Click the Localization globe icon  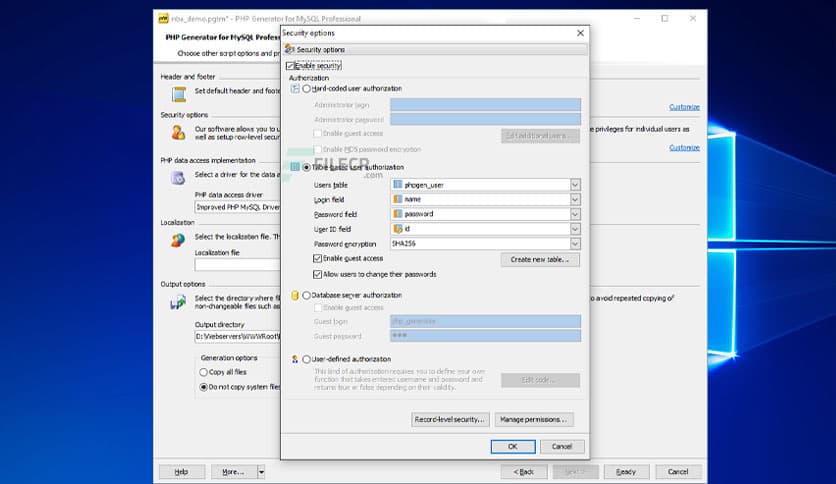[x=178, y=240]
